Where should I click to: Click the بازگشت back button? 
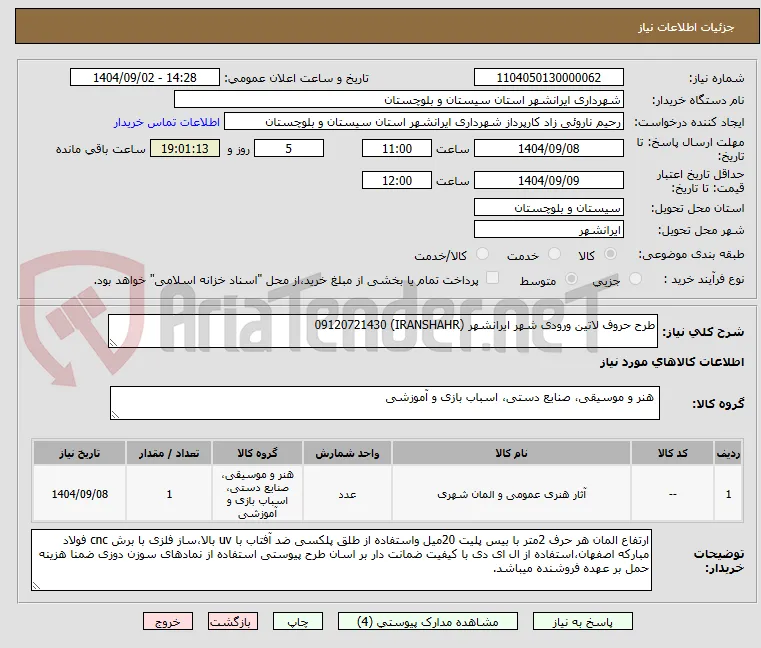tap(232, 621)
